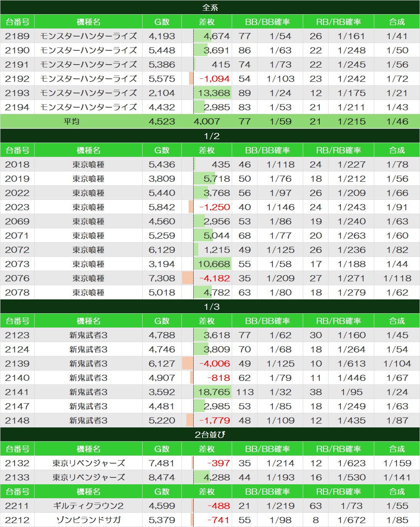
Task: Click machine number 2211
Action: (x=17, y=506)
